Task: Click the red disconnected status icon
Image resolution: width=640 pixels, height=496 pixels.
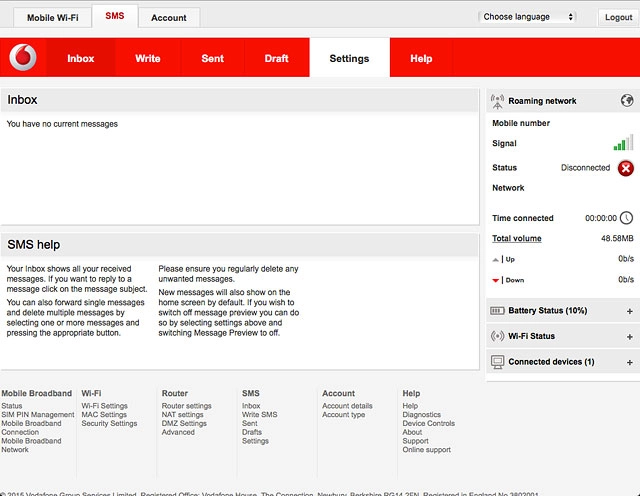Action: tap(626, 168)
